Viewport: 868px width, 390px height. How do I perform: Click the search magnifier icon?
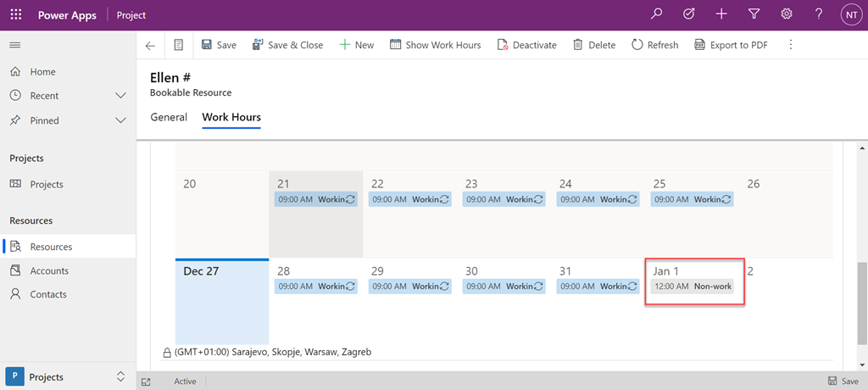click(656, 14)
